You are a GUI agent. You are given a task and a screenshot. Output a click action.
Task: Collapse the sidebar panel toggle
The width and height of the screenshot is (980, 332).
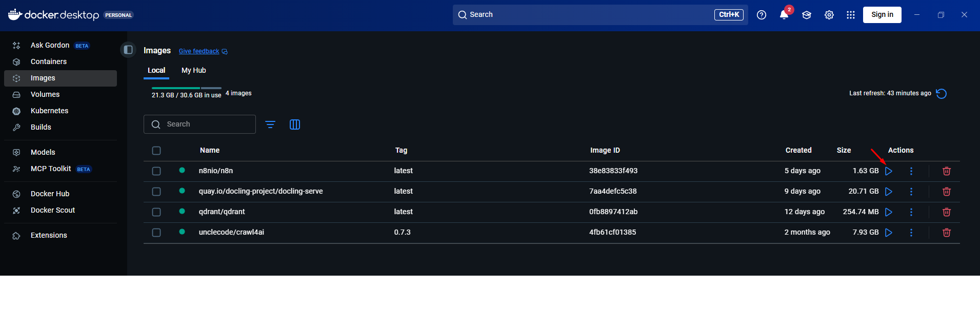click(128, 50)
